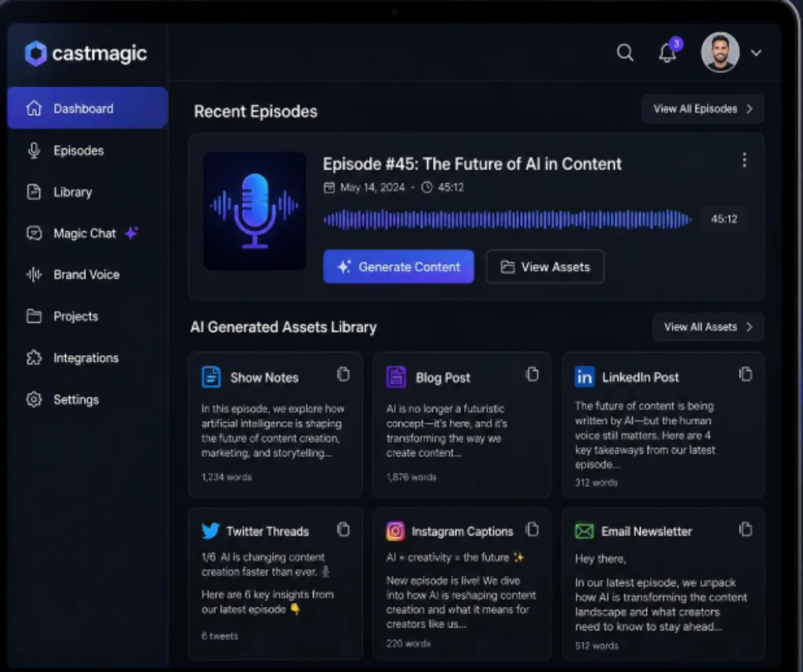Click the LinkedIn logo icon
Viewport: 803px width, 672px height.
pyautogui.click(x=584, y=377)
